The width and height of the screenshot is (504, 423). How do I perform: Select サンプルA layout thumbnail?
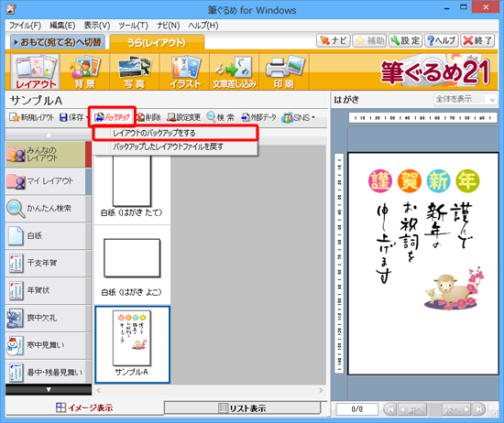[x=133, y=344]
